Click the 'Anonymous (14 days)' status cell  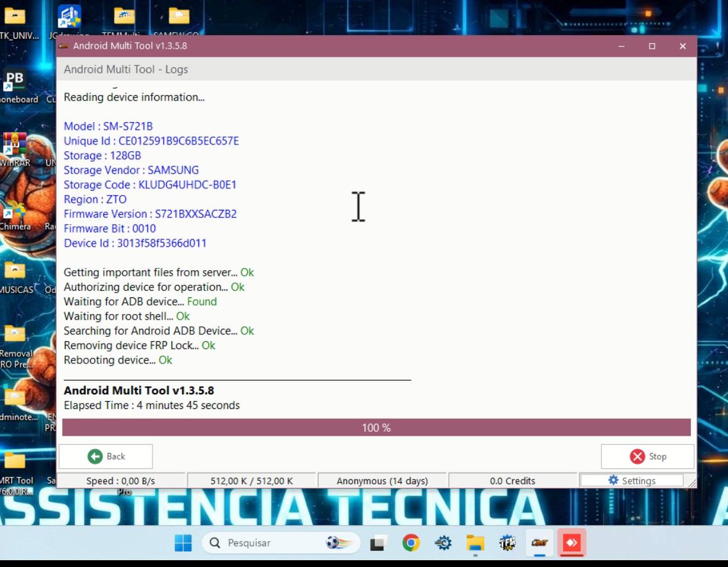382,481
